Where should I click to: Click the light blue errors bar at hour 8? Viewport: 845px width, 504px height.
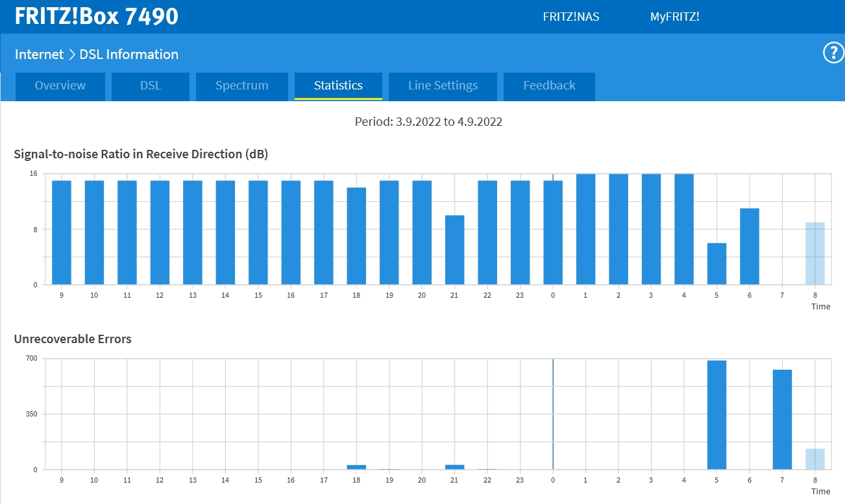tap(814, 459)
